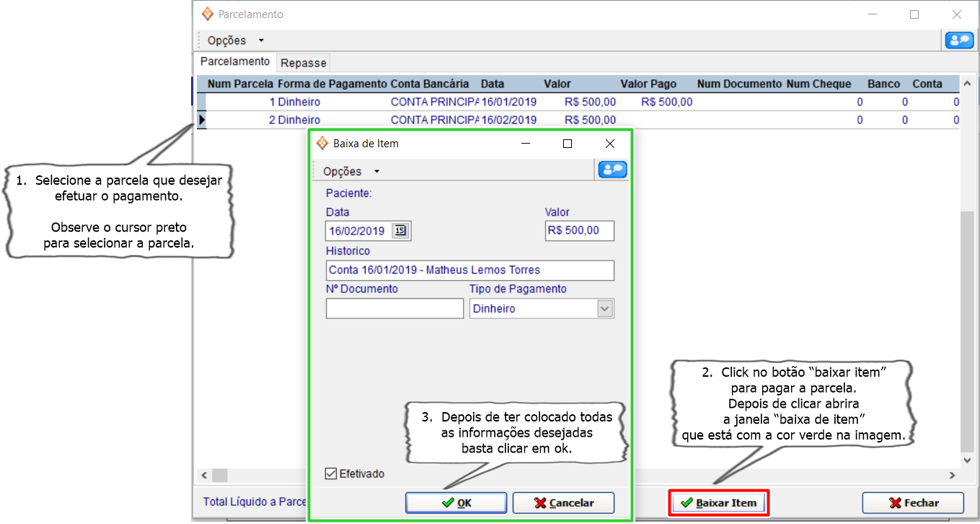Viewport: 980px width, 524px height.
Task: Click the Baixa de Item title bar logo
Action: click(x=322, y=144)
